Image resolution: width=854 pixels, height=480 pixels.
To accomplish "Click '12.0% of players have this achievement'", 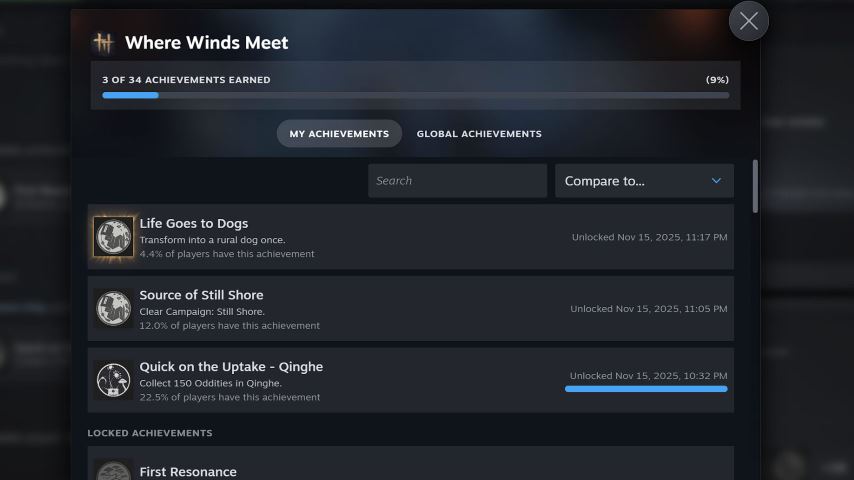I will click(x=229, y=325).
